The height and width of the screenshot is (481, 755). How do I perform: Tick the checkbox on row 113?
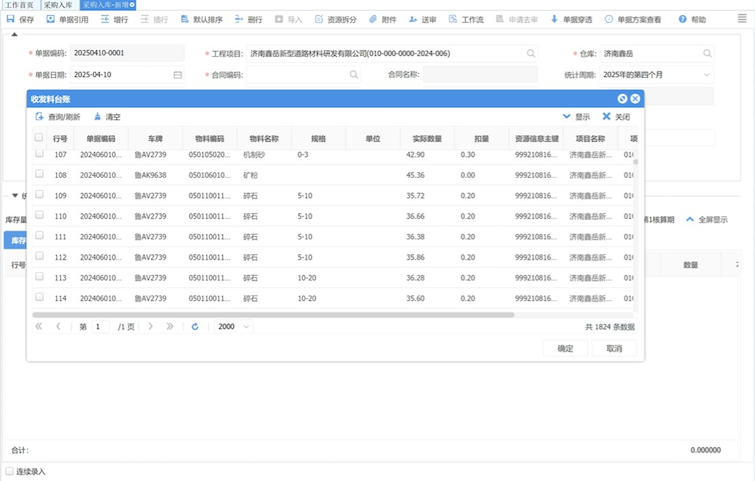coord(40,277)
